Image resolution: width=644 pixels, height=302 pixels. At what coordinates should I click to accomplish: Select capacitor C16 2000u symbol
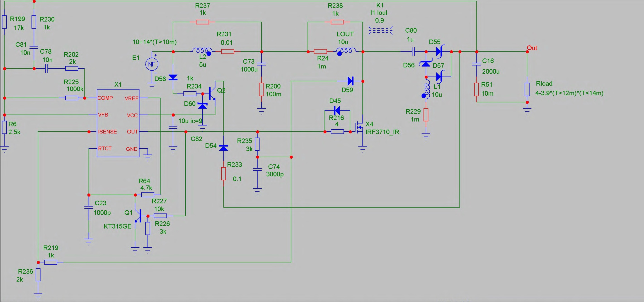point(477,64)
